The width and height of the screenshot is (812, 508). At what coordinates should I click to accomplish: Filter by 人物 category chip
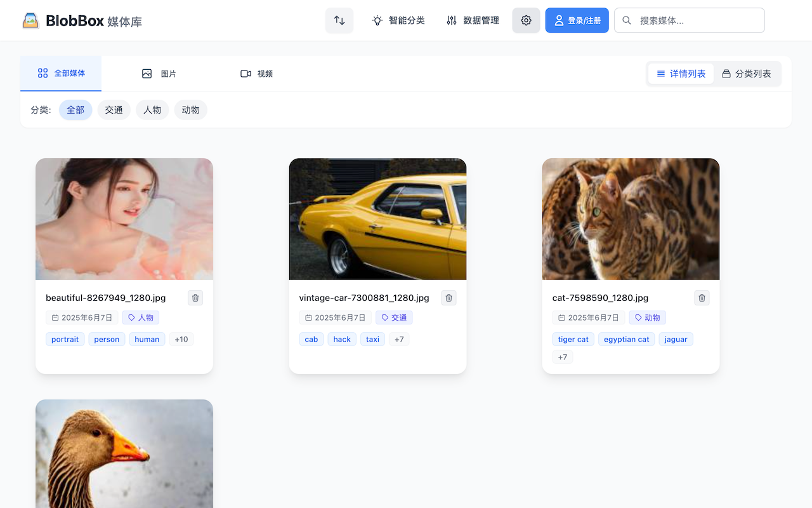pos(152,110)
